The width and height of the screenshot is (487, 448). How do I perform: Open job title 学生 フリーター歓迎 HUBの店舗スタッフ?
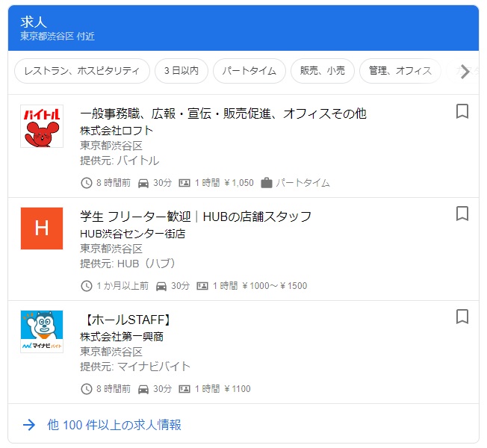tap(196, 217)
